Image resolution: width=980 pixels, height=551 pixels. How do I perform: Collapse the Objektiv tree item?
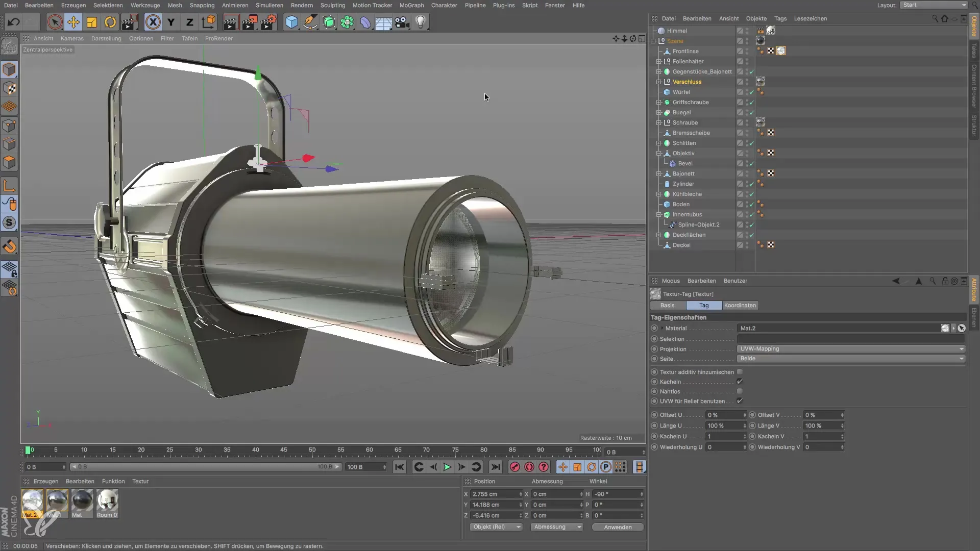point(658,153)
